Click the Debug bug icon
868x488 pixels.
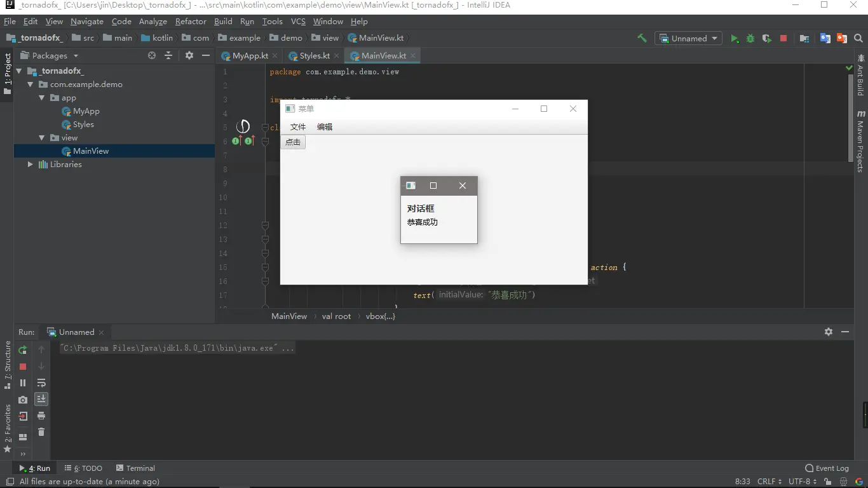[x=750, y=38]
